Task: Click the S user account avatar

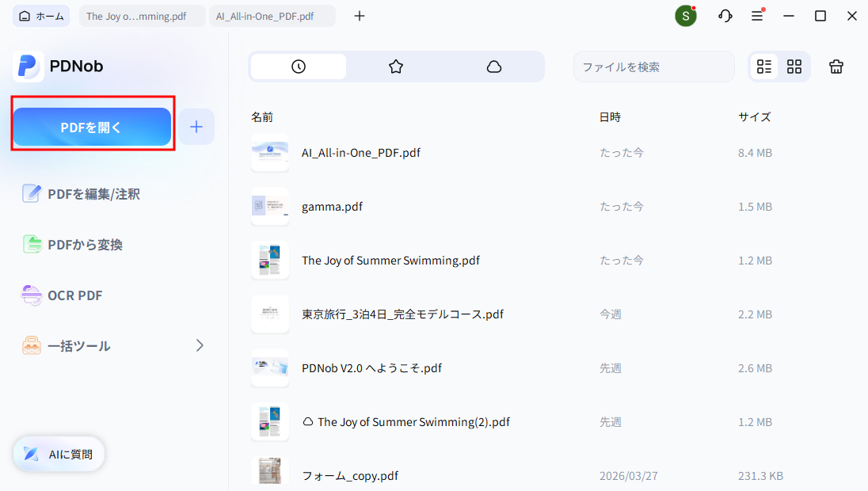Action: (685, 15)
